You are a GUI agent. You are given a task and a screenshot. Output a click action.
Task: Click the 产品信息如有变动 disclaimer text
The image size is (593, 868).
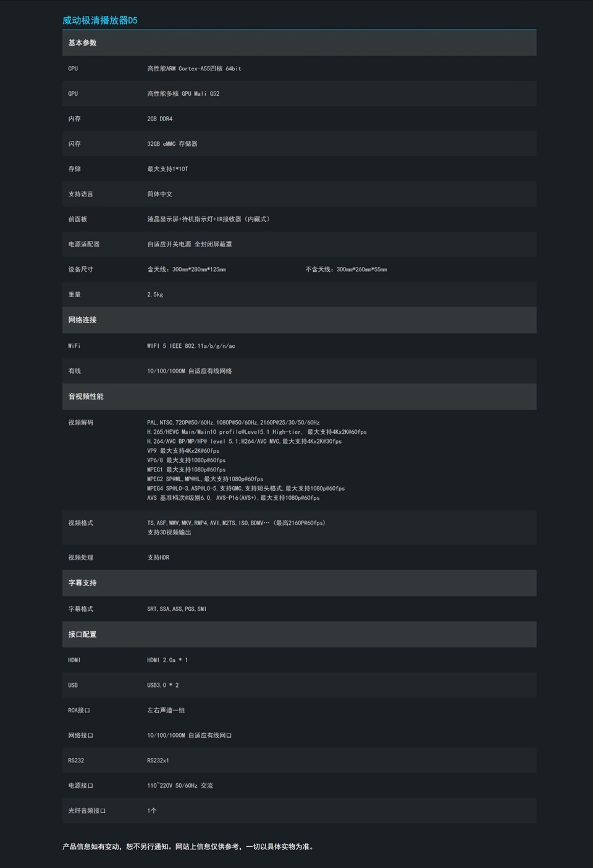coord(188,846)
